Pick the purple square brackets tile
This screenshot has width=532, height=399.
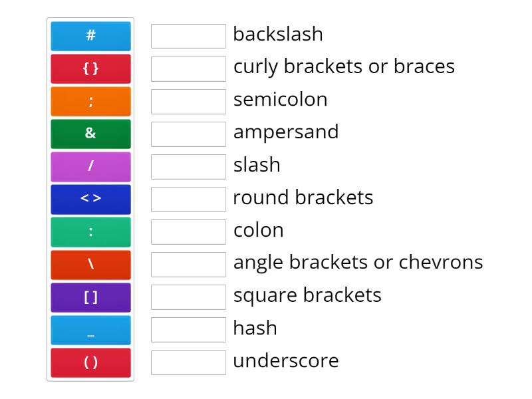click(x=90, y=297)
